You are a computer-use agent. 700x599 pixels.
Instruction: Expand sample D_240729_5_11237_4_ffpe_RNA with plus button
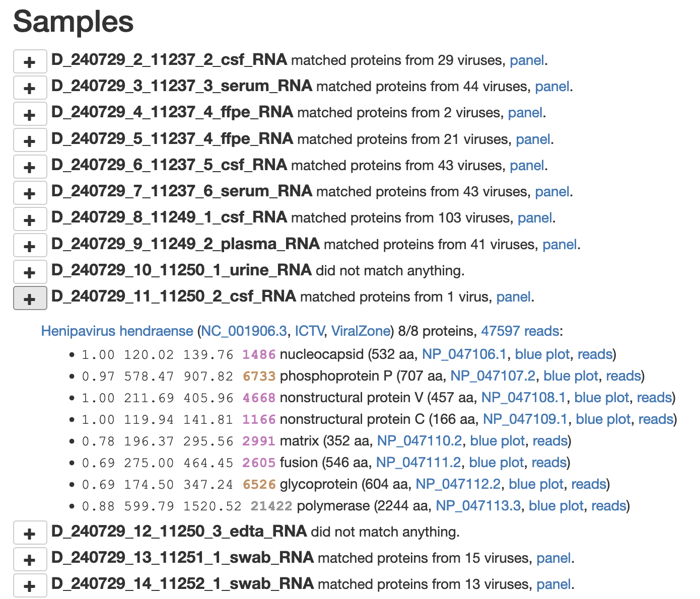click(30, 140)
